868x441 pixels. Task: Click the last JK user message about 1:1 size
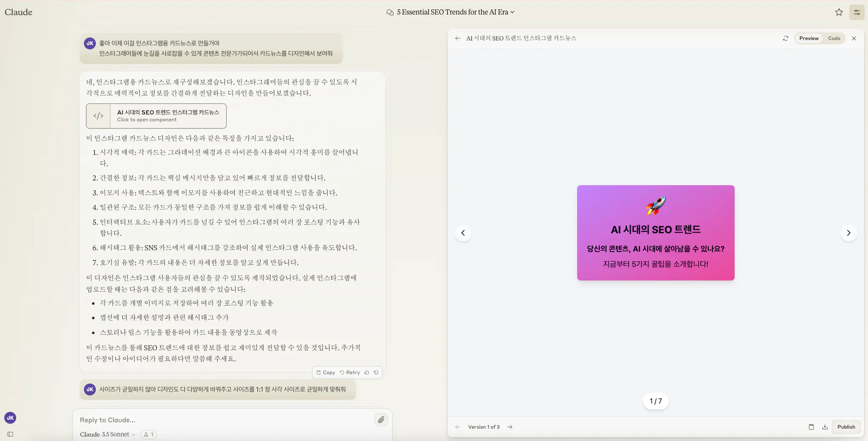218,389
